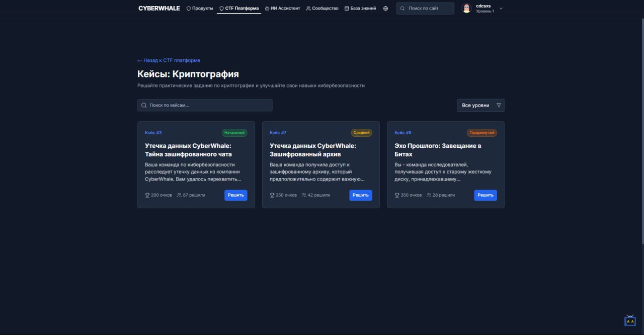Click Решить on case #7

coord(361,195)
